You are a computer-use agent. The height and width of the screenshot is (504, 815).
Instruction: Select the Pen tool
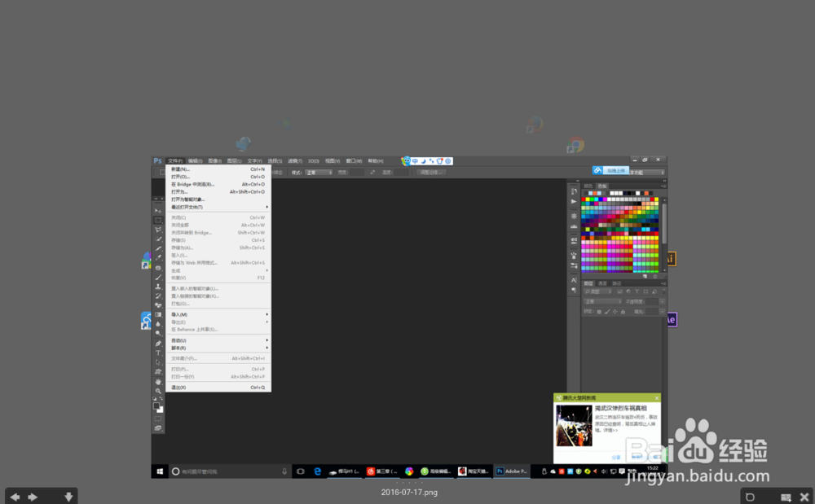pyautogui.click(x=158, y=344)
